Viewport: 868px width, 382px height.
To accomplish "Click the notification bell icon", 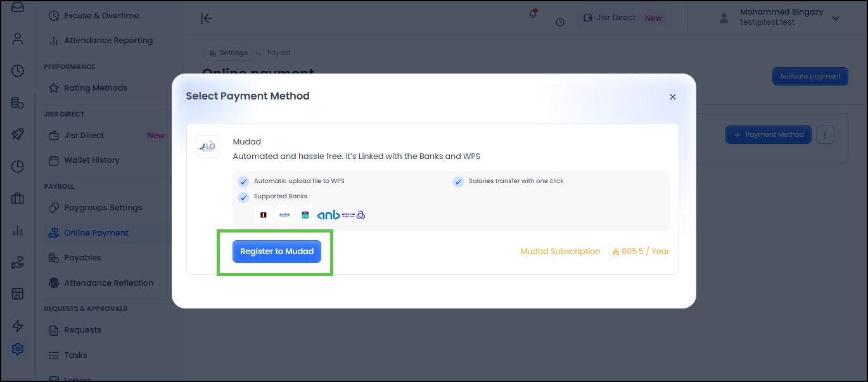I will click(x=533, y=15).
